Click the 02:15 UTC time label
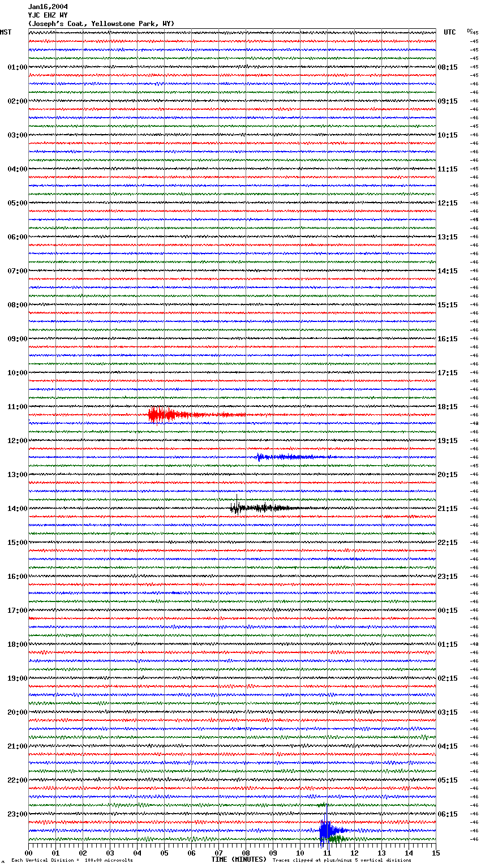Screen dimensions: 481x868 (x=448, y=678)
